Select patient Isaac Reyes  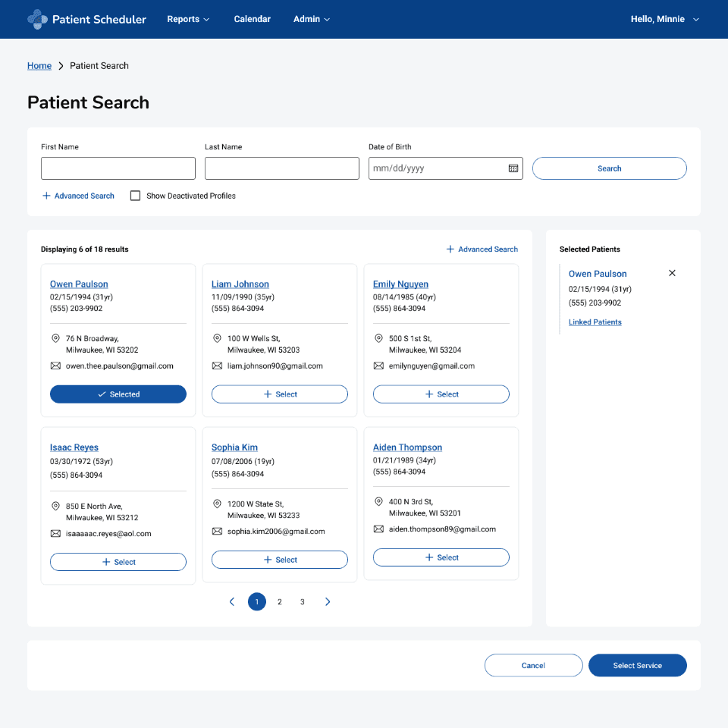tap(118, 562)
